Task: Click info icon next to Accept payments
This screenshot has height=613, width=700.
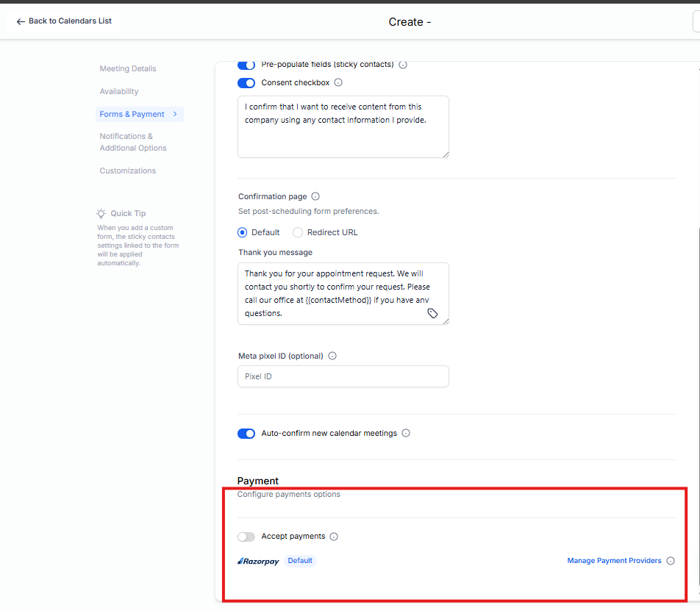Action: tap(334, 537)
